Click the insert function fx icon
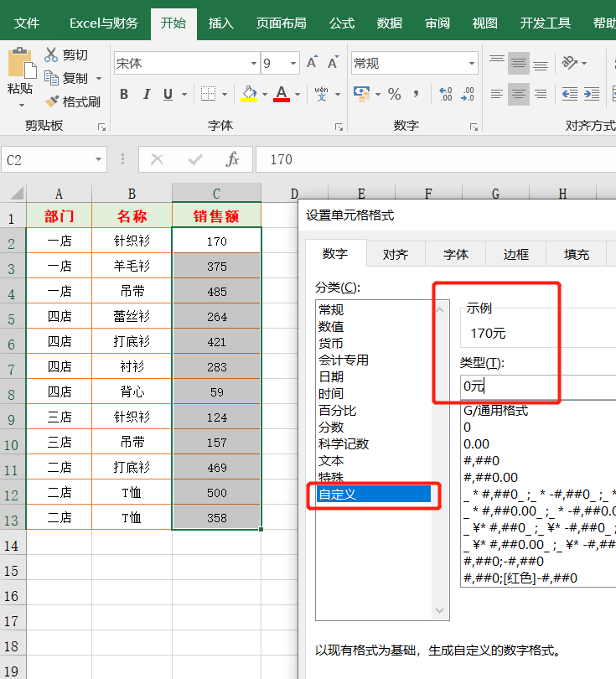 pyautogui.click(x=232, y=160)
